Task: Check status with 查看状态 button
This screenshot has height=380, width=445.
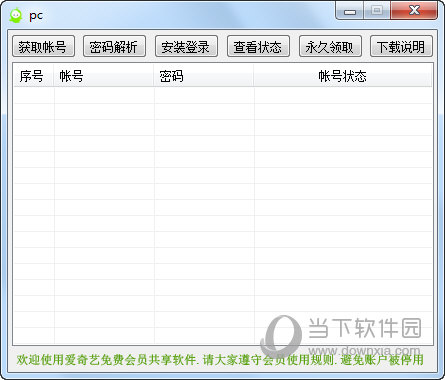Action: pos(258,46)
